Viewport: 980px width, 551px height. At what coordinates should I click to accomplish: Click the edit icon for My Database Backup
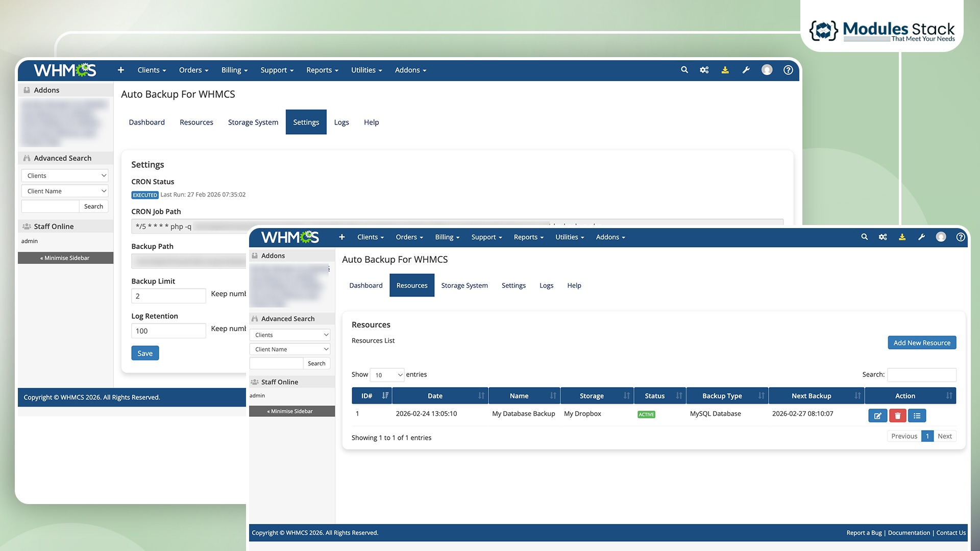pos(877,416)
